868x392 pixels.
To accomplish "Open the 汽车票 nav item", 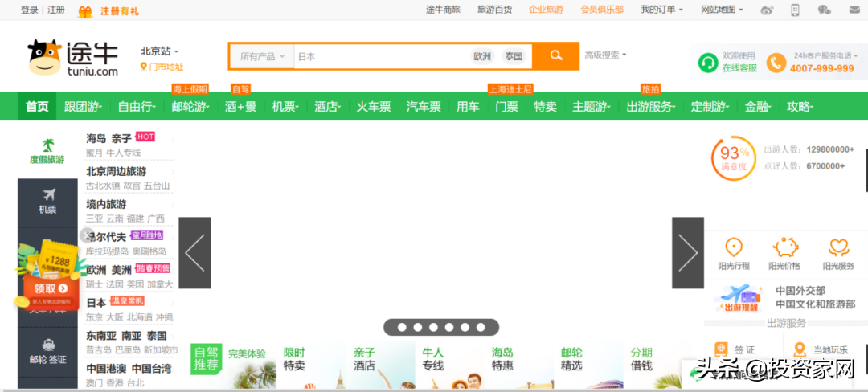I will coord(424,107).
